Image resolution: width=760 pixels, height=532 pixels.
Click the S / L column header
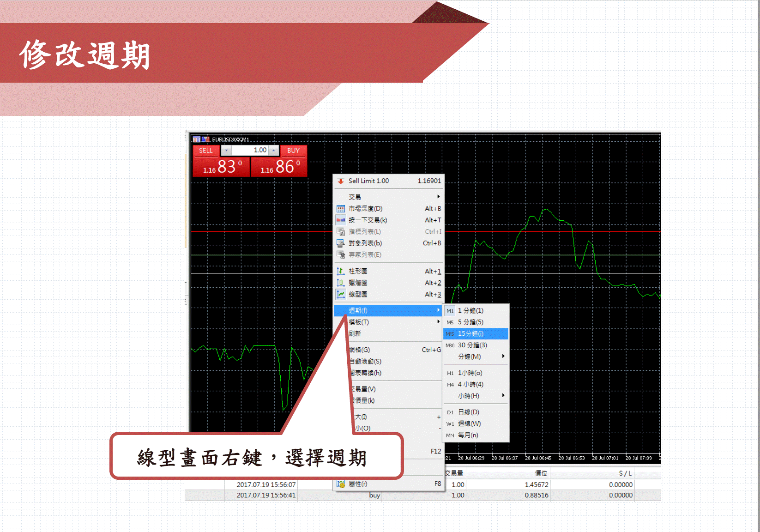point(625,473)
